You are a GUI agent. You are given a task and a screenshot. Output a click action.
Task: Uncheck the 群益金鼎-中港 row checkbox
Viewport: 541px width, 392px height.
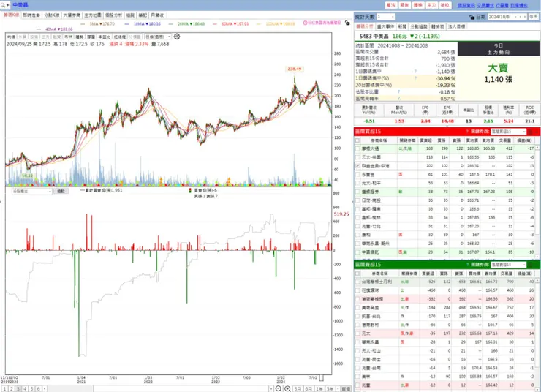click(x=357, y=166)
